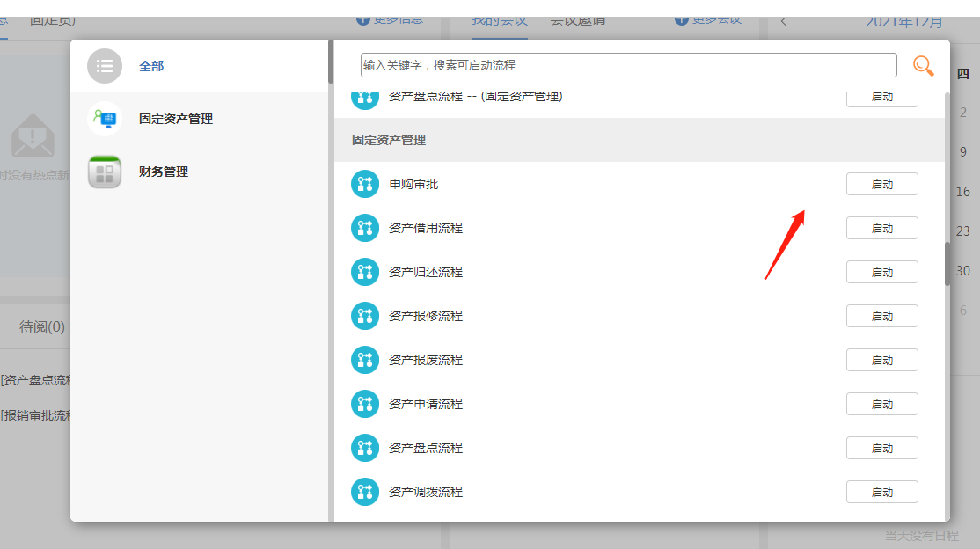Select the 固定资产管理 category in sidebar

pyautogui.click(x=199, y=118)
